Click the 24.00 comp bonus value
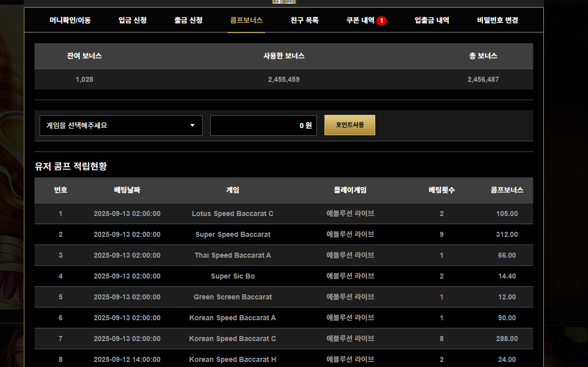 click(507, 359)
